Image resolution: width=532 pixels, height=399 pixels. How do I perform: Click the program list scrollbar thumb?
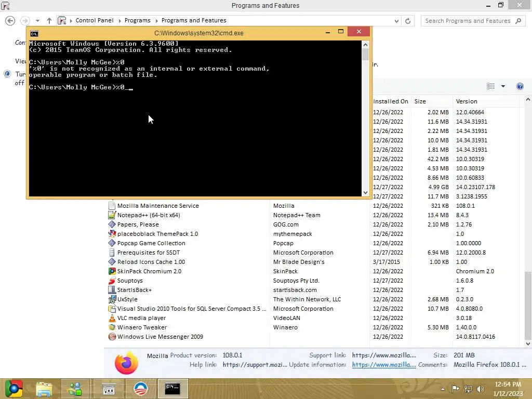[528, 305]
